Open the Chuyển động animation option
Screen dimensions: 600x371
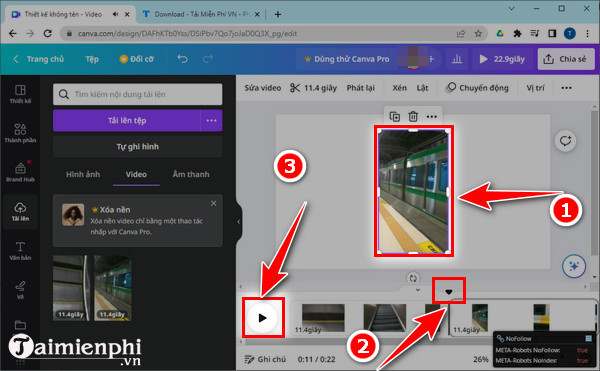click(x=477, y=88)
